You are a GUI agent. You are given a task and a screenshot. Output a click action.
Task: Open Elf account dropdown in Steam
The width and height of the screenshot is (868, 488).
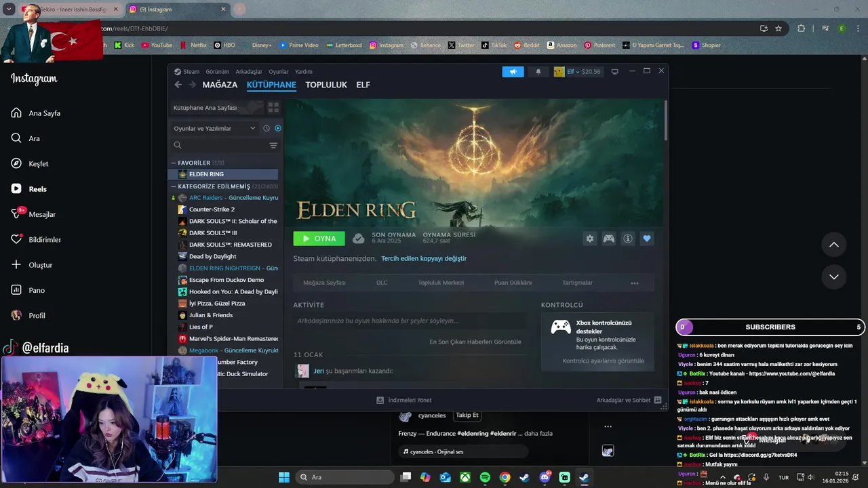(577, 71)
